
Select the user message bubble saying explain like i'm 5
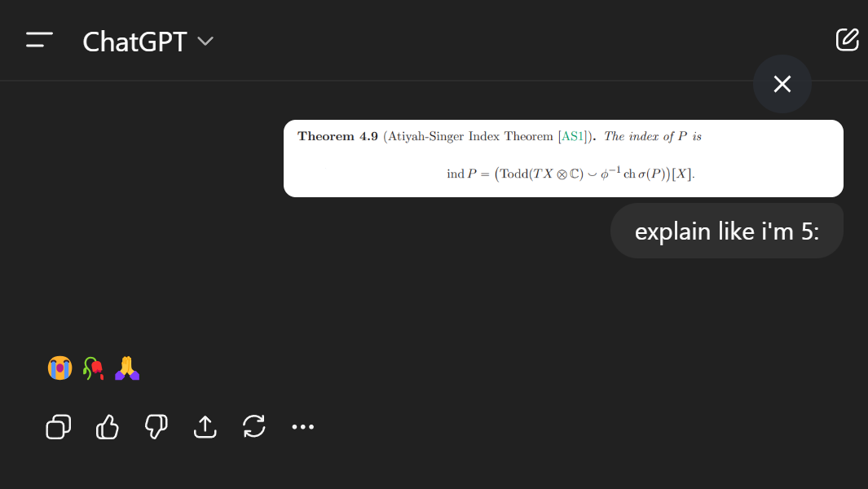[726, 231]
